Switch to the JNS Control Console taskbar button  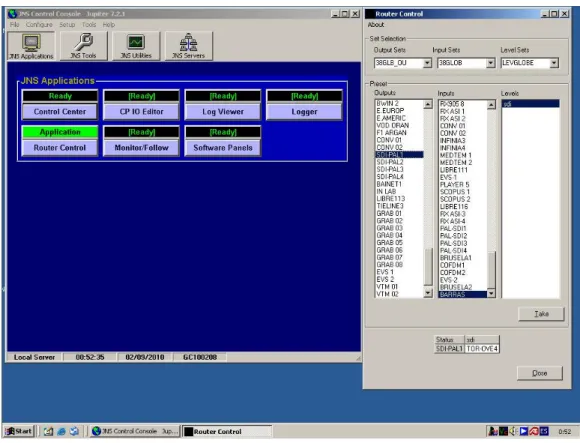tap(135, 431)
